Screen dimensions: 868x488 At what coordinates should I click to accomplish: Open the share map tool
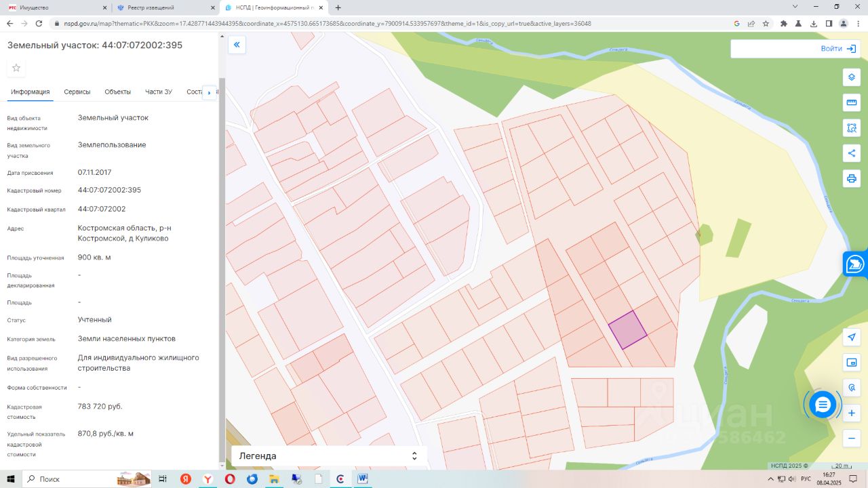(x=852, y=153)
